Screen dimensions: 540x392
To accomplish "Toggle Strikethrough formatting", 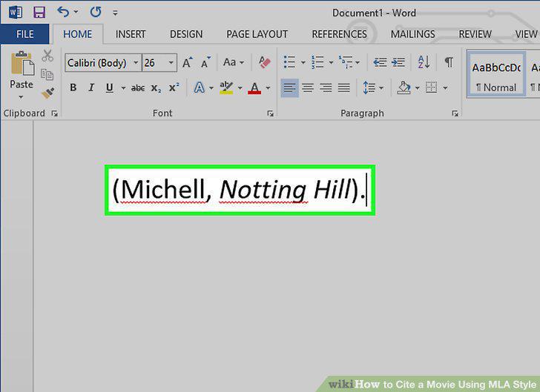I will click(138, 88).
